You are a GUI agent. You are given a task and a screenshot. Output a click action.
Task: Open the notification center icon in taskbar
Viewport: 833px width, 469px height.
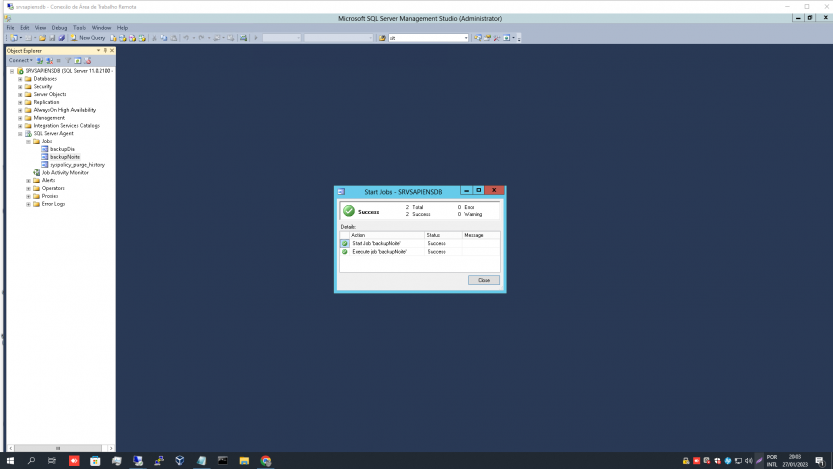pos(820,461)
